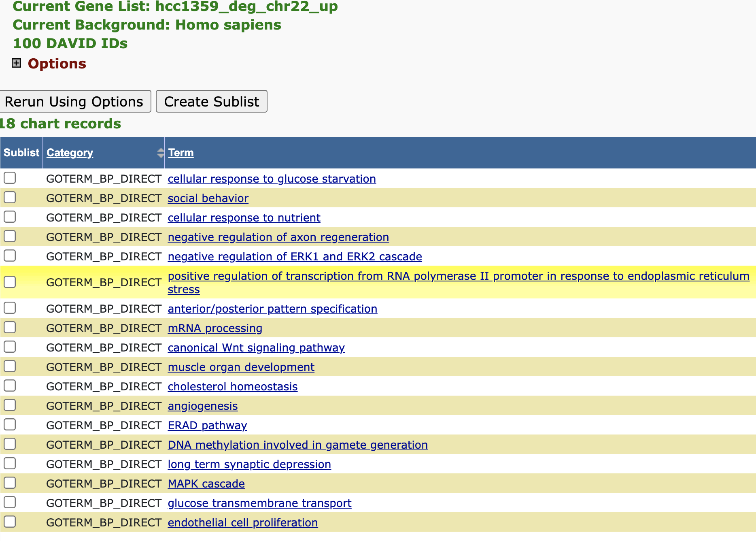The height and width of the screenshot is (541, 756).
Task: Open the glucose transmembrane transport link
Action: pyautogui.click(x=259, y=503)
